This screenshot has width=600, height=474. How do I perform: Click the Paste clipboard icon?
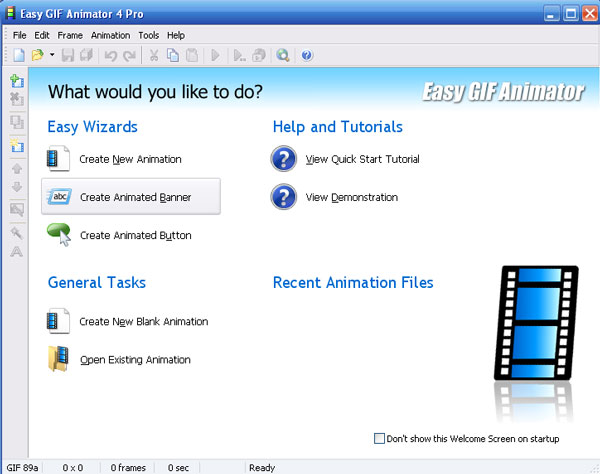coord(192,55)
